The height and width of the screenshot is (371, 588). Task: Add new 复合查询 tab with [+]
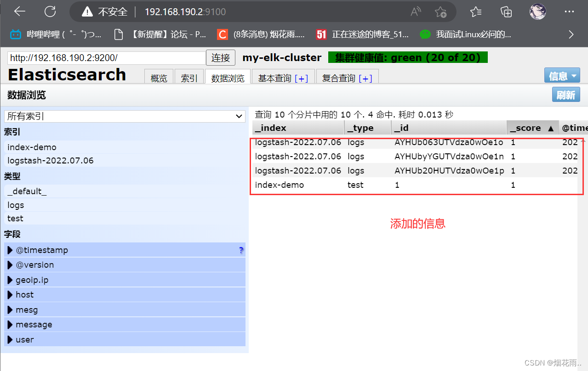click(365, 79)
